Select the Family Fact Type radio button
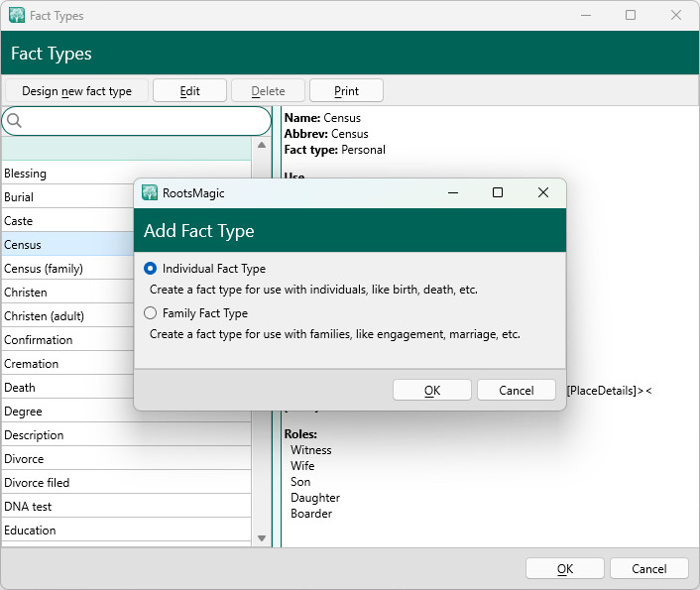700x590 pixels. point(150,313)
